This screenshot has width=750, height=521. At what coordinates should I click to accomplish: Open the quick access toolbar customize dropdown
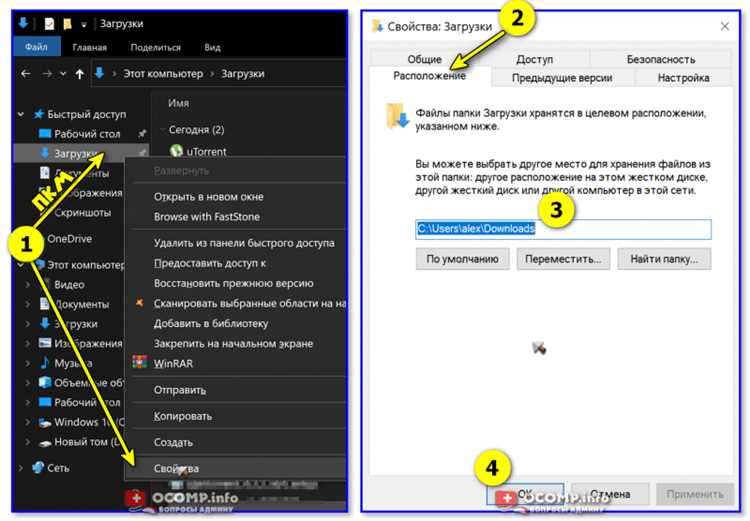[x=84, y=24]
